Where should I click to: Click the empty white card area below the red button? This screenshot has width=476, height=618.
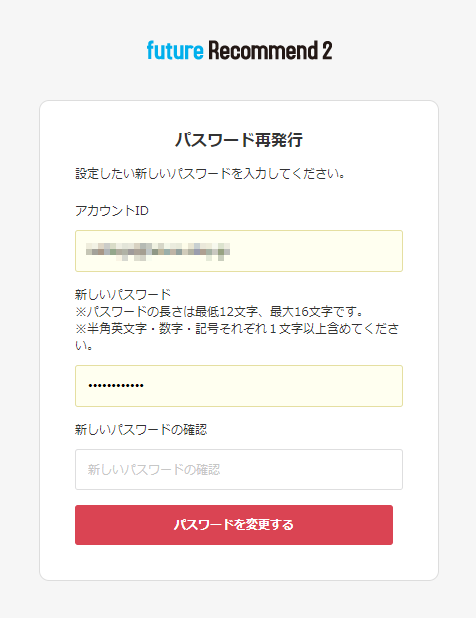pos(239,562)
